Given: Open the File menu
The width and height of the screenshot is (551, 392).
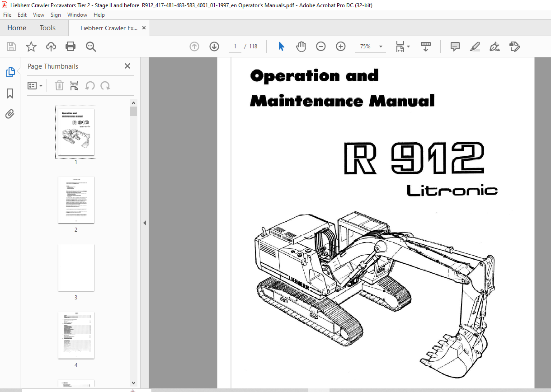Looking at the screenshot, I should pos(7,15).
